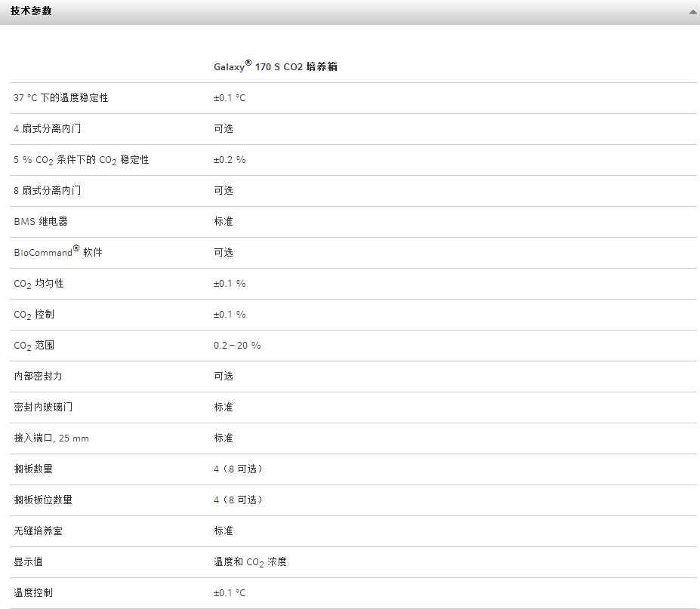Select the 0.2 – 20 % range value

[x=237, y=346]
